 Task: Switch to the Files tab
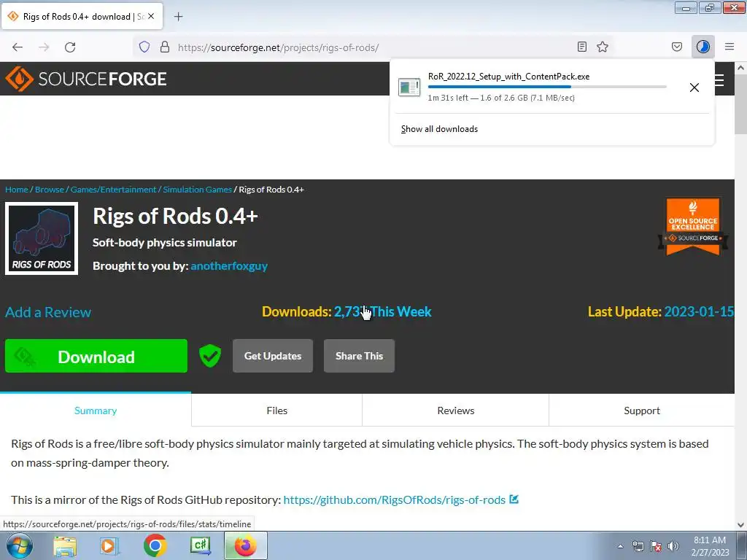pyautogui.click(x=276, y=411)
